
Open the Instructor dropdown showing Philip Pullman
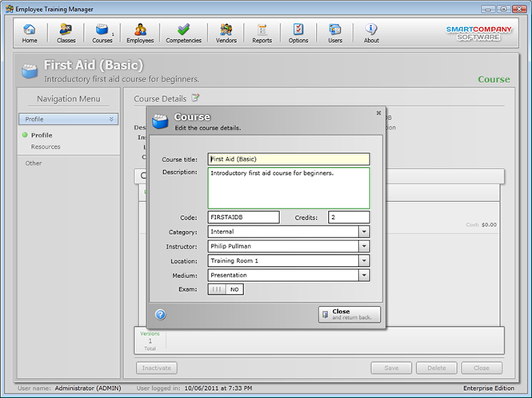[364, 246]
